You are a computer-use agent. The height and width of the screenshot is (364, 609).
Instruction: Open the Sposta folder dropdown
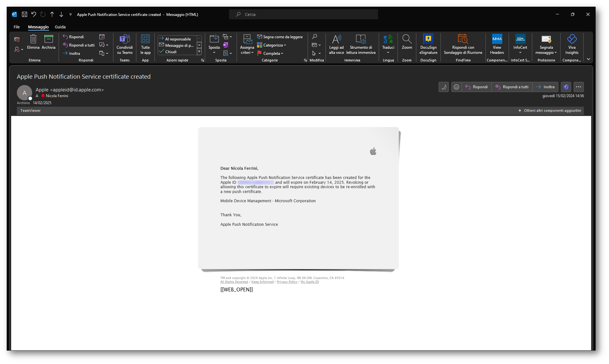coord(214,45)
